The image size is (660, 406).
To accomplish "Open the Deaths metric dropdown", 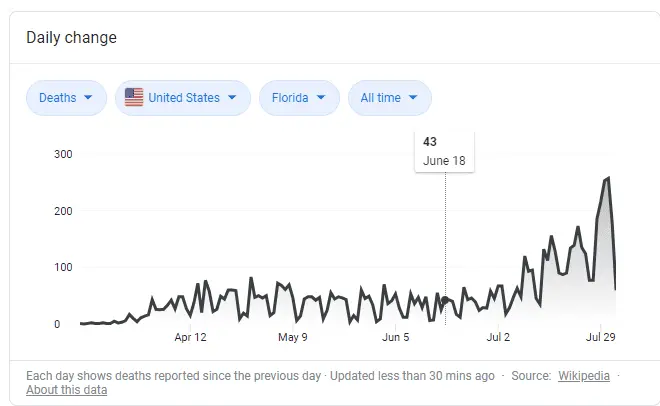I will click(65, 98).
